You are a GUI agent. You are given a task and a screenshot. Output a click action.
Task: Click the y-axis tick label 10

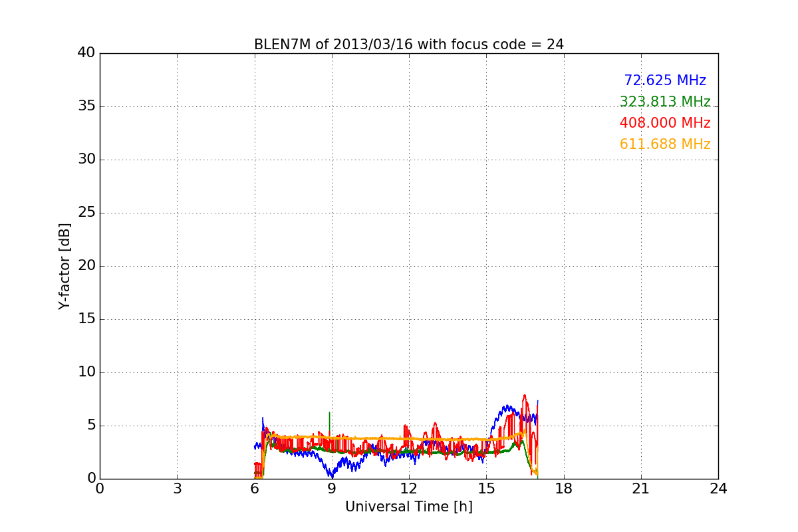(86, 372)
